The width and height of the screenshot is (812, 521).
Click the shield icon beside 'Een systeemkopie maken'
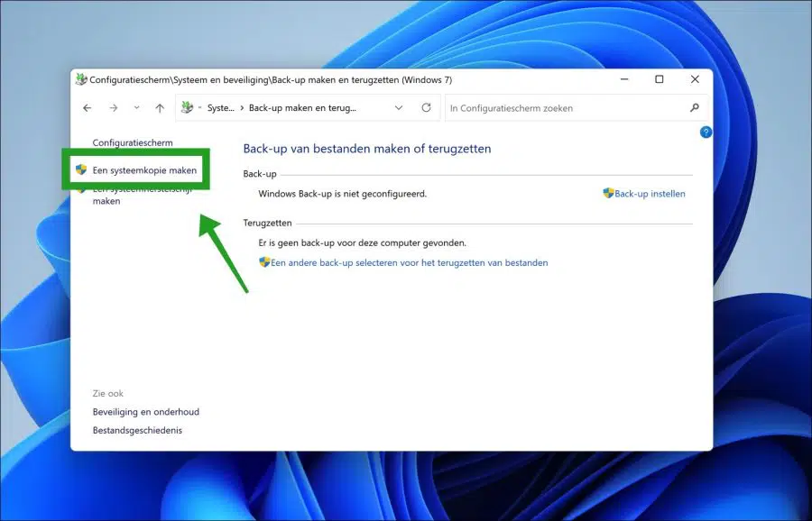(81, 169)
